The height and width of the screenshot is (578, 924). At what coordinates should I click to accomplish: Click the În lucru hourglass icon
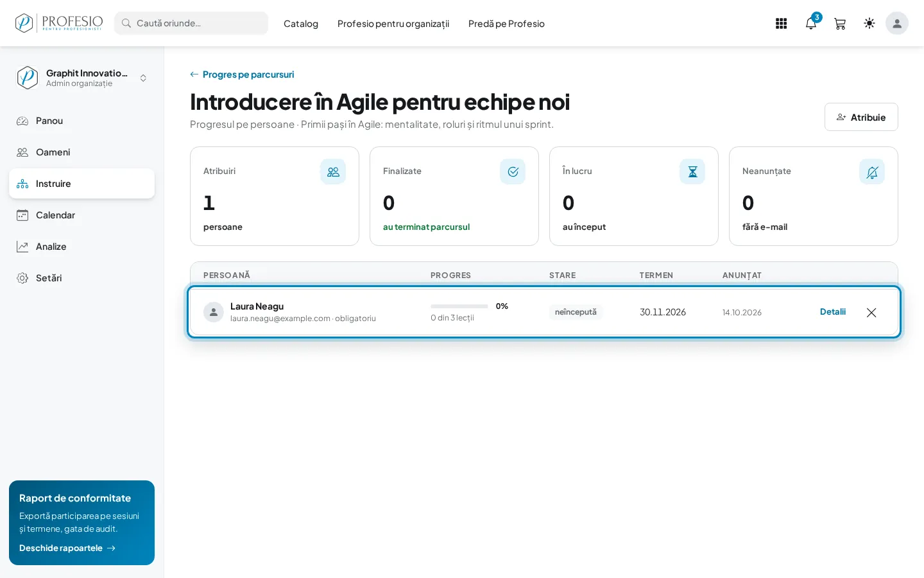[x=692, y=171]
